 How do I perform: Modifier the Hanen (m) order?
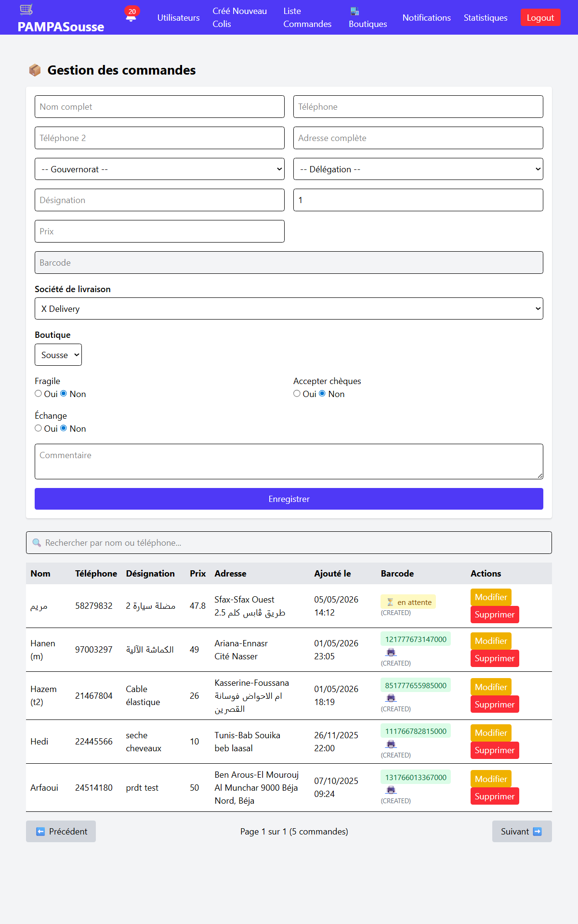point(491,641)
